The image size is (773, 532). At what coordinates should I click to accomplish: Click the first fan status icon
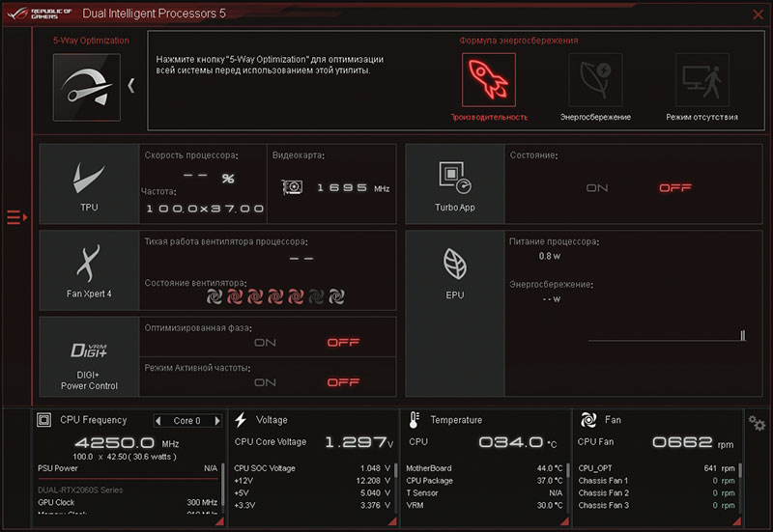tap(215, 296)
